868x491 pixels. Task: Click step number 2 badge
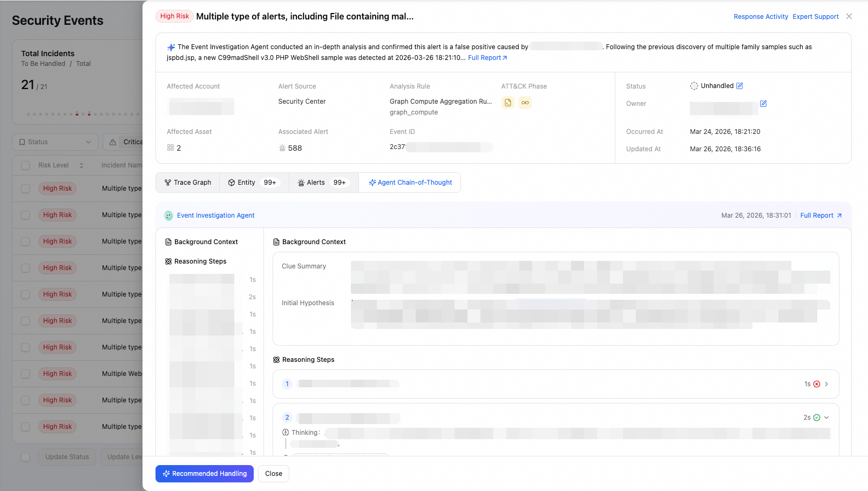(287, 418)
